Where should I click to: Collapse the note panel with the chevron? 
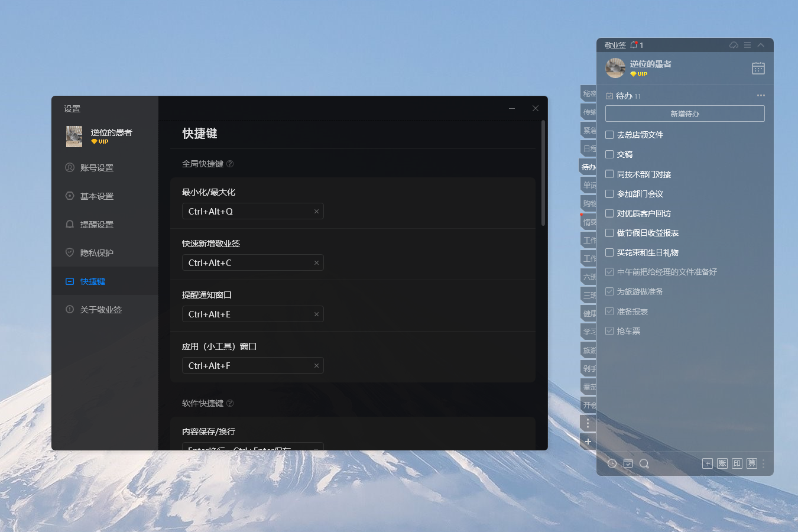coord(761,44)
